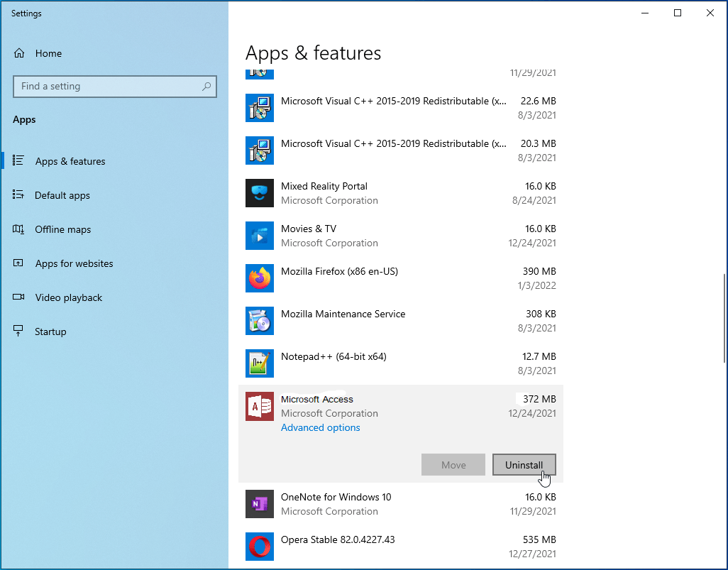Click the Microsoft Access icon
The width and height of the screenshot is (728, 570).
click(x=259, y=406)
